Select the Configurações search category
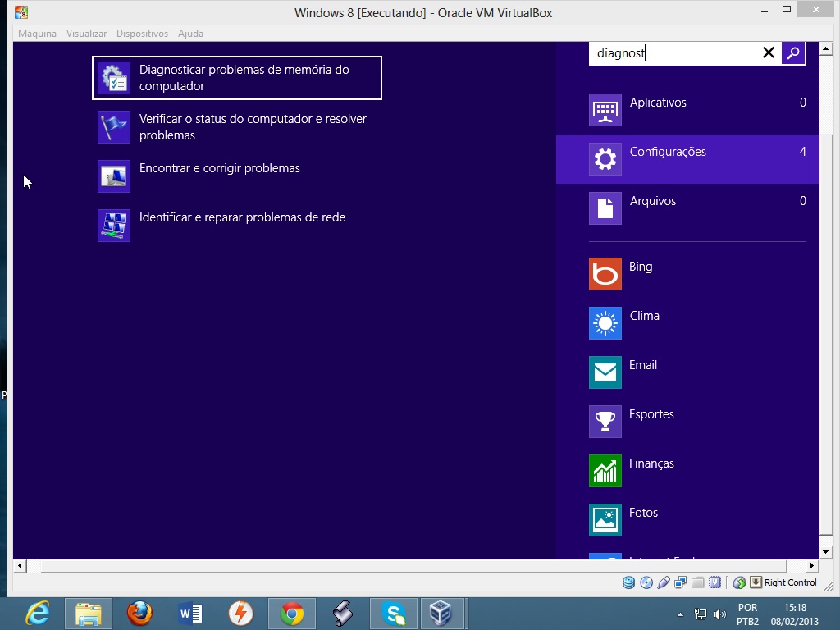 (x=687, y=159)
